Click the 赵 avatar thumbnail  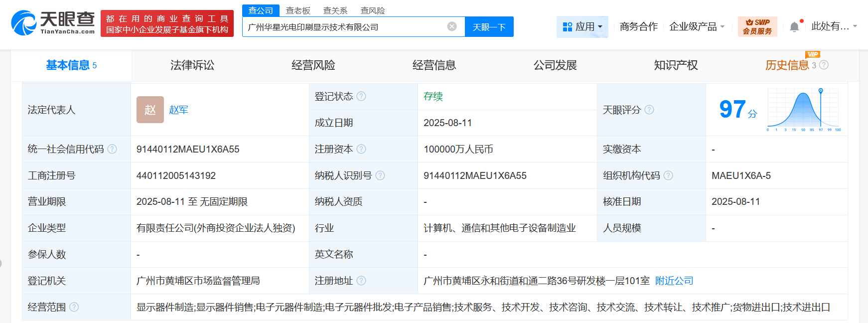point(150,110)
